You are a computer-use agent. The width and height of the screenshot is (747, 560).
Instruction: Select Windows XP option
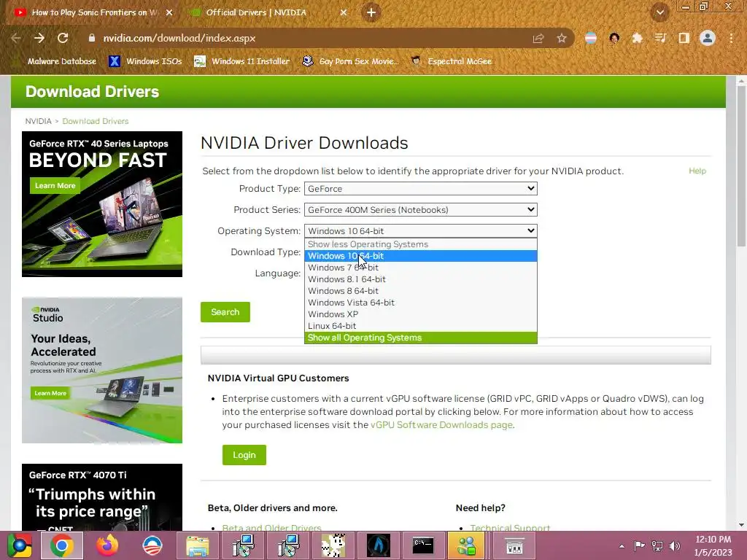[x=421, y=314]
